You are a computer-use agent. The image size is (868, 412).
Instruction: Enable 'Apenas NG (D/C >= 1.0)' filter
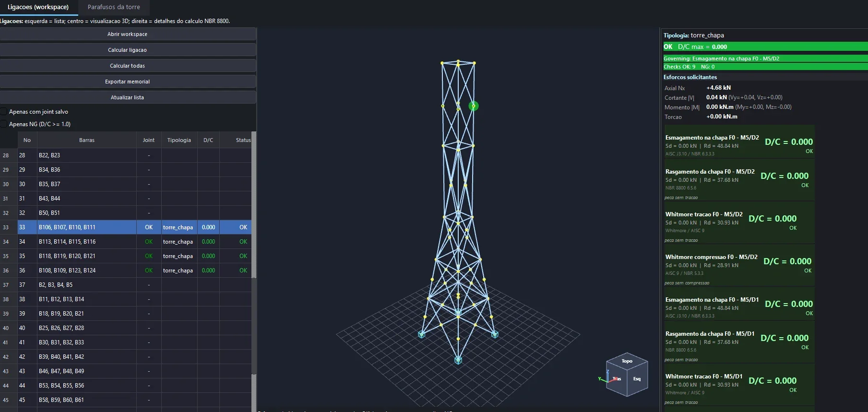point(4,124)
